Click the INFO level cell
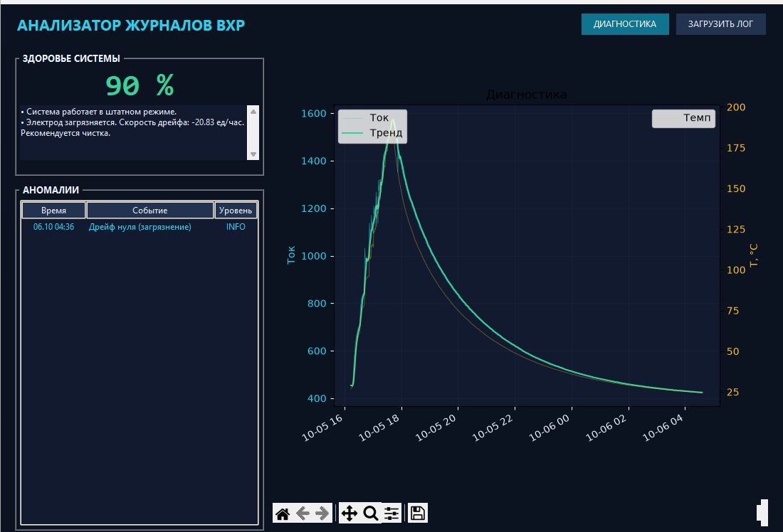The height and width of the screenshot is (532, 783). coord(236,227)
